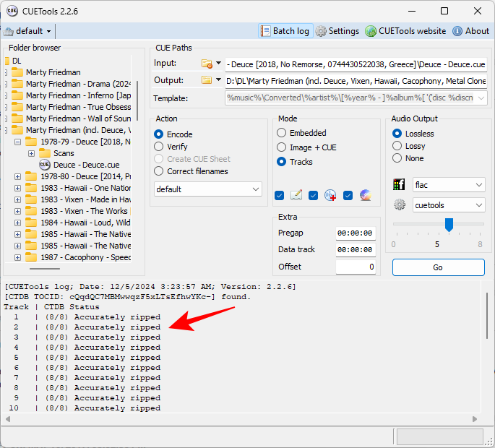Click the Go button
This screenshot has height=448, width=495.
click(x=438, y=267)
